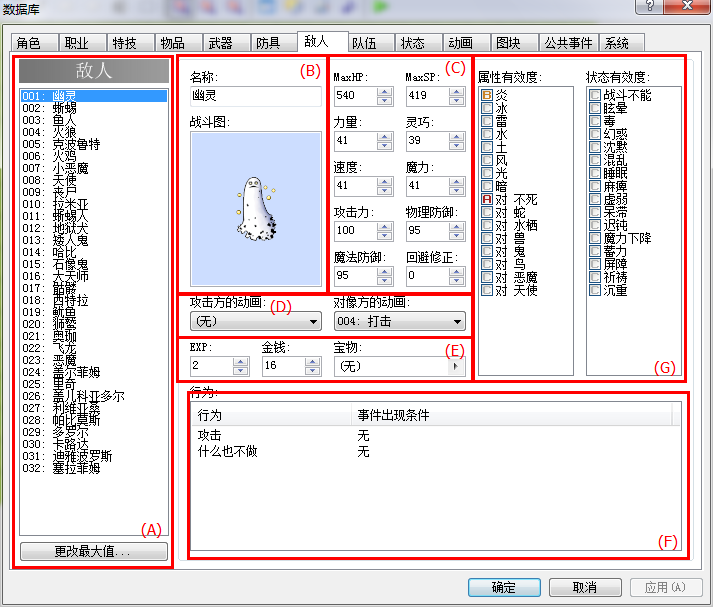The width and height of the screenshot is (713, 607).
Task: Open the 队伍 tab
Action: coord(371,43)
